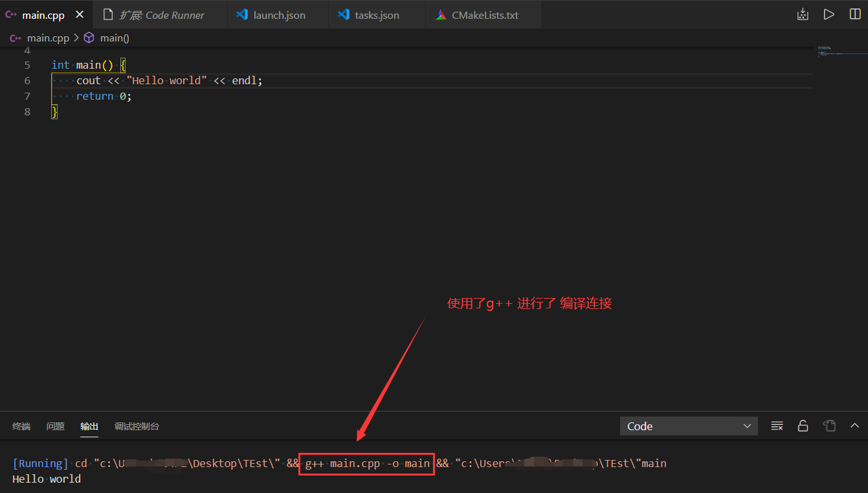868x493 pixels.
Task: Maximize the bottom panel with chevron
Action: point(854,426)
